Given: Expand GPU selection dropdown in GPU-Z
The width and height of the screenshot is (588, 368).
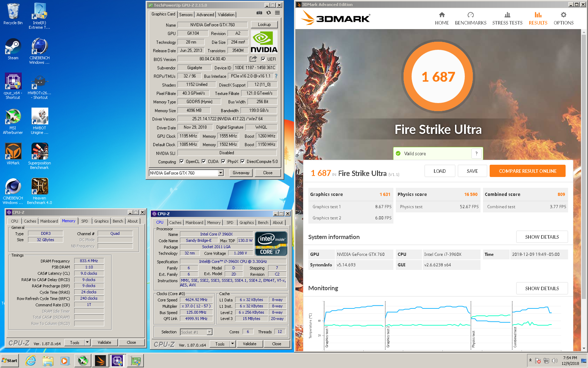Looking at the screenshot, I should [221, 173].
